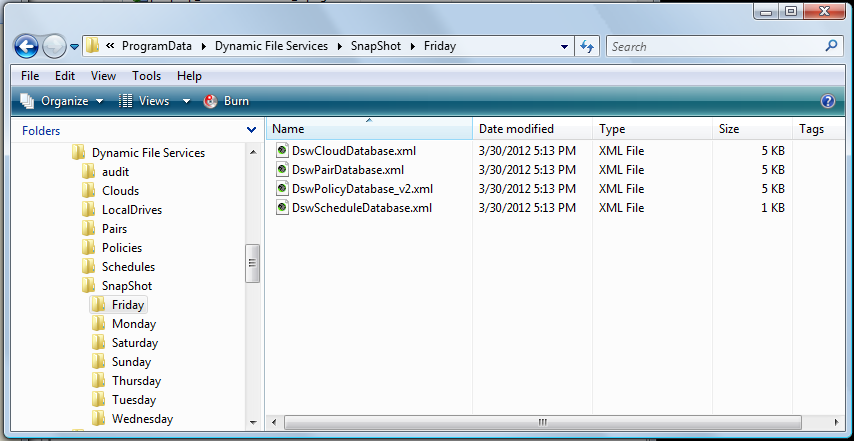Select the Clouds folder in tree
The image size is (854, 441).
tap(110, 191)
